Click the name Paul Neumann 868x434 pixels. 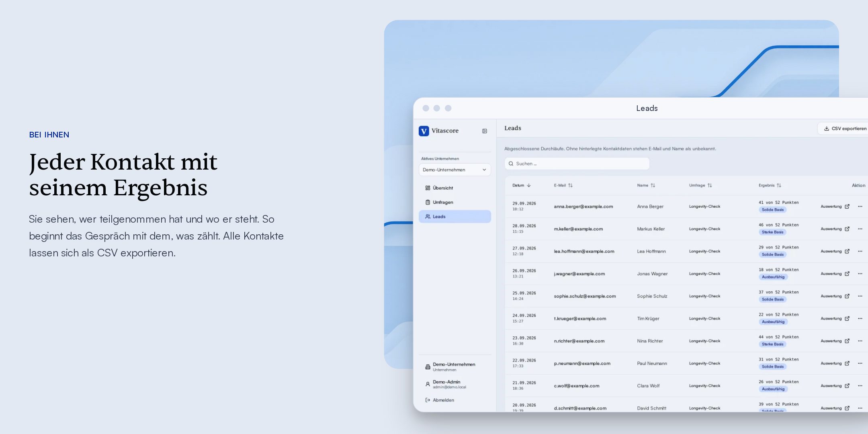[652, 363]
